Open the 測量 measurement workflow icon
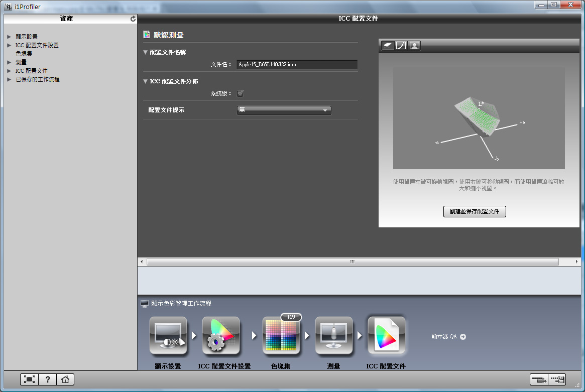The image size is (585, 392). tap(334, 336)
